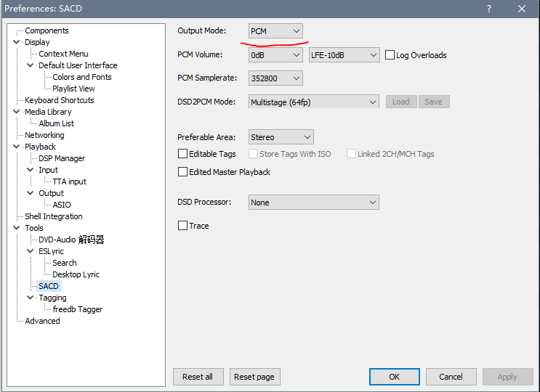Collapse the Display tree node

click(x=17, y=42)
